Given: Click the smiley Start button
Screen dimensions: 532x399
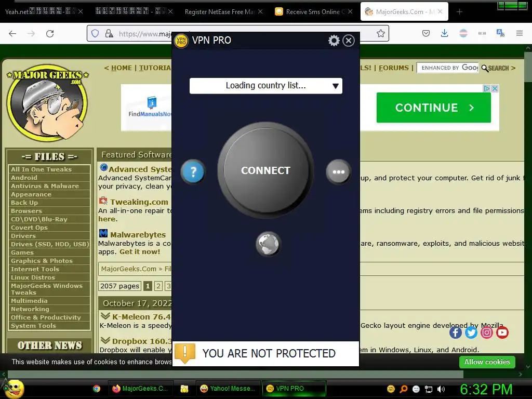Looking at the screenshot, I should point(14,389).
